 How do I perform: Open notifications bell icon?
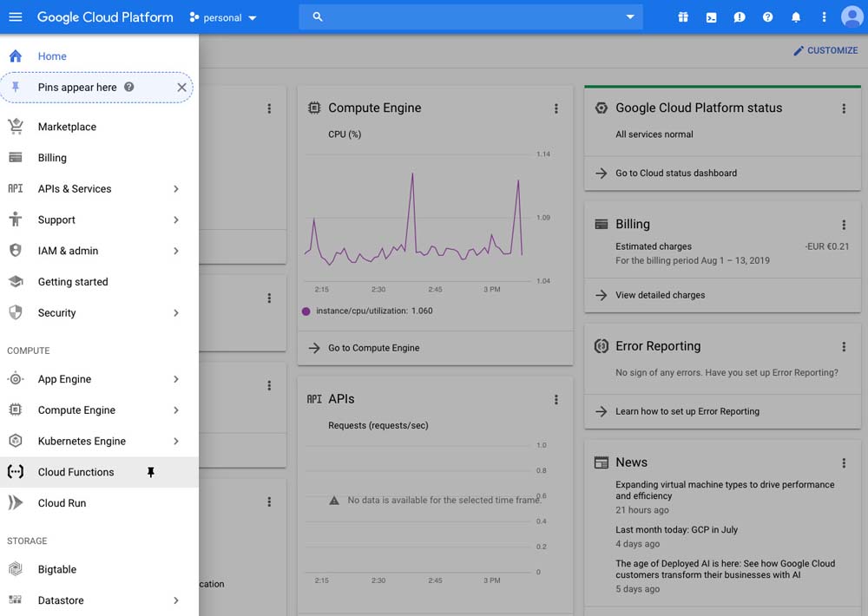click(x=796, y=17)
